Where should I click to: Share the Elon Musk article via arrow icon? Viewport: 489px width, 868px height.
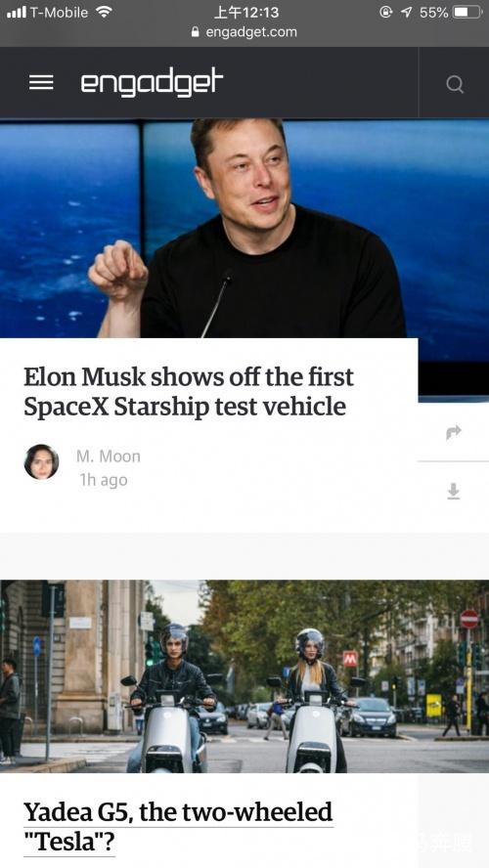point(454,432)
